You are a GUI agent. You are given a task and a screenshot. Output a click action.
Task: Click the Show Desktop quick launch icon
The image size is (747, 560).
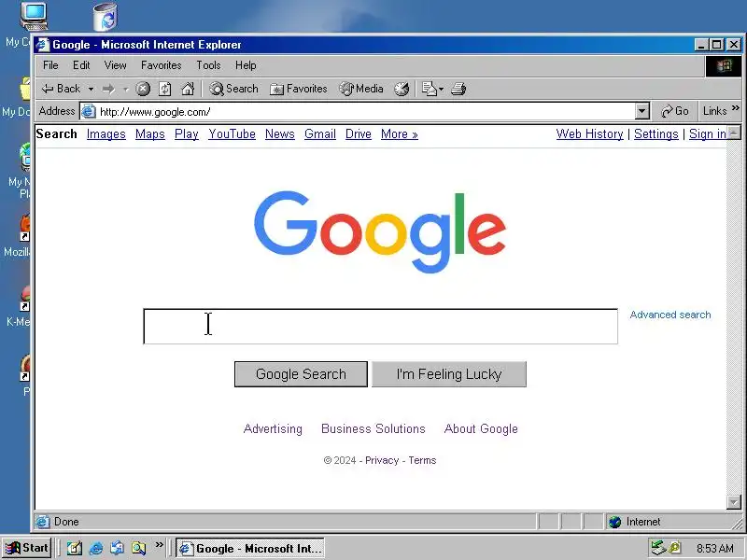click(74, 549)
